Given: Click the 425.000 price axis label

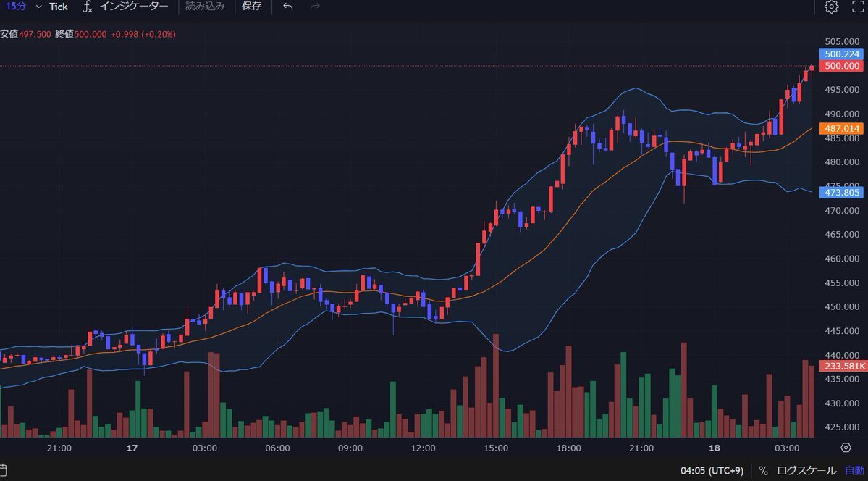Looking at the screenshot, I should click(841, 427).
